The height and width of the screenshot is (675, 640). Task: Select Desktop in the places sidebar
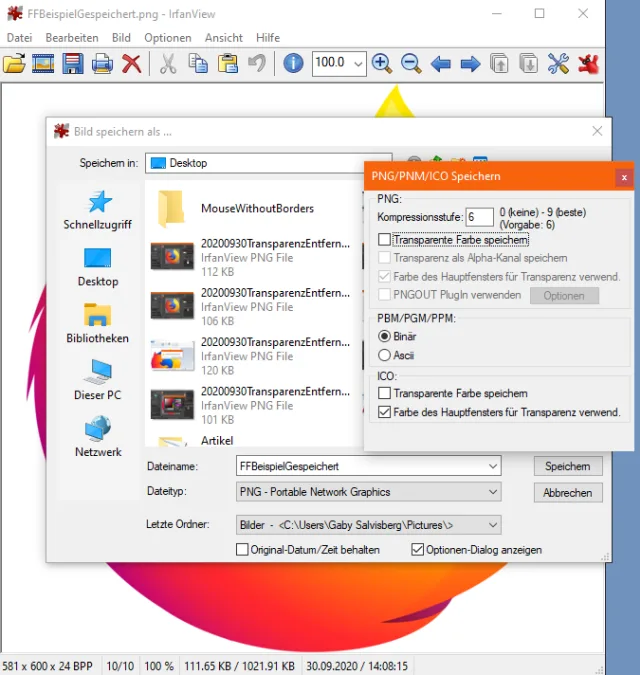[98, 267]
